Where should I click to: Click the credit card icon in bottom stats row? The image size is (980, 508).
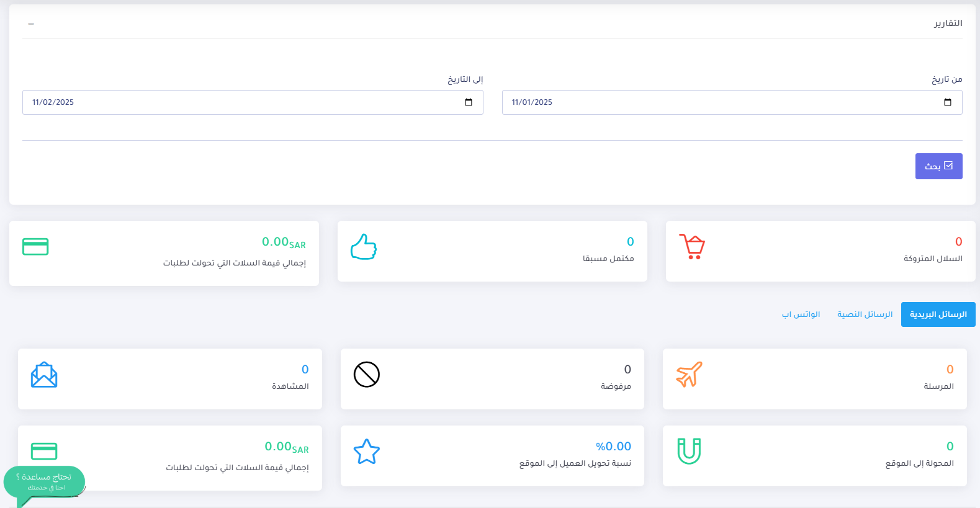(44, 451)
